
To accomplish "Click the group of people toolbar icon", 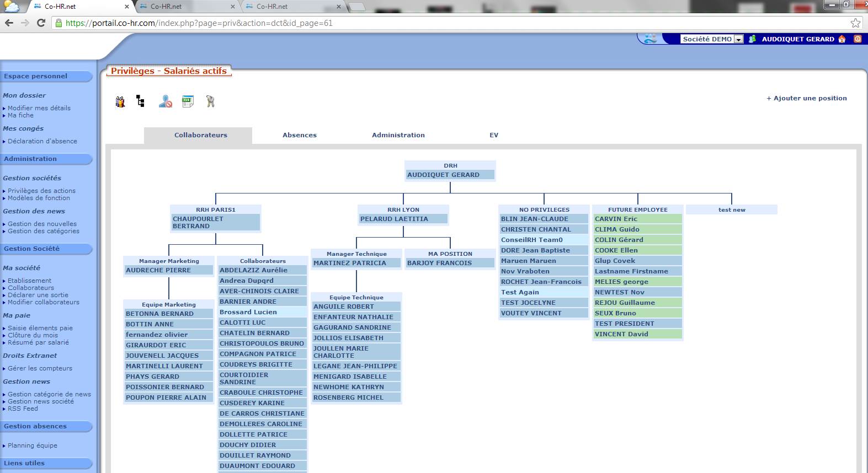I will click(x=120, y=102).
